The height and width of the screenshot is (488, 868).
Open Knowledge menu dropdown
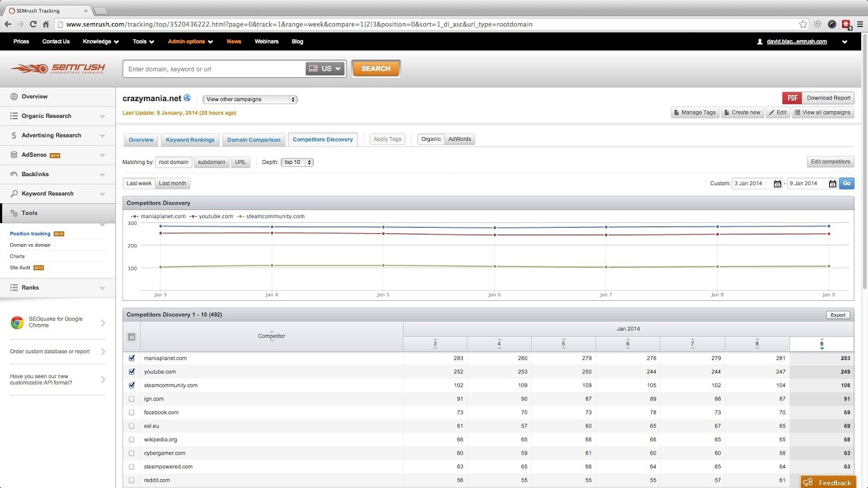(100, 41)
